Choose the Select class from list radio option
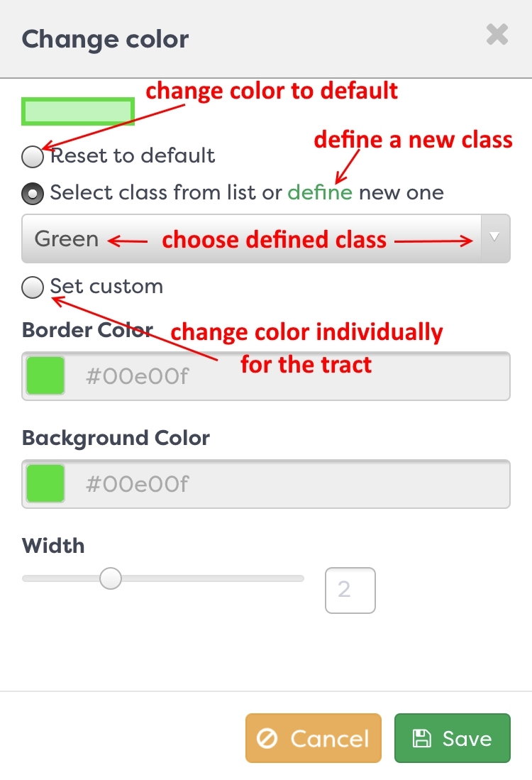 (33, 194)
